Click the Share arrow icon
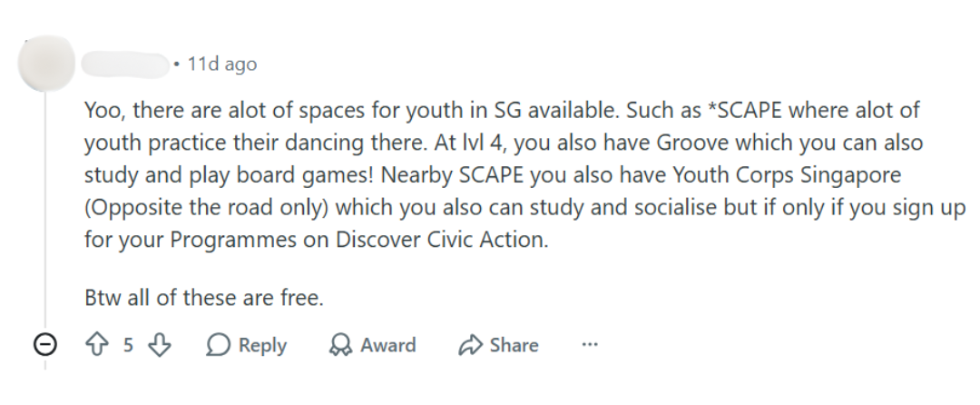The width and height of the screenshot is (980, 405). click(469, 345)
